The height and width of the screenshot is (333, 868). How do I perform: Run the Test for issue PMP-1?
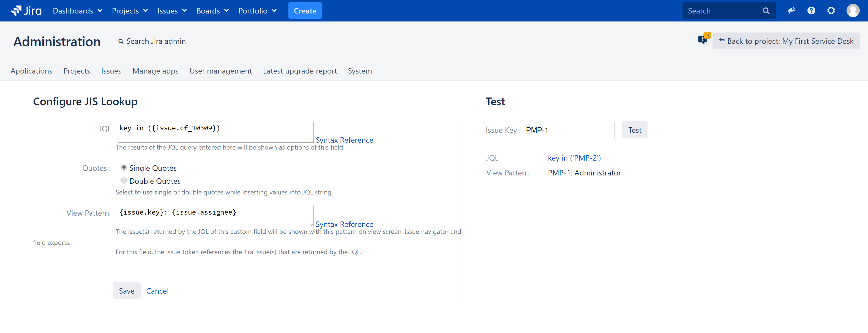[x=635, y=129]
